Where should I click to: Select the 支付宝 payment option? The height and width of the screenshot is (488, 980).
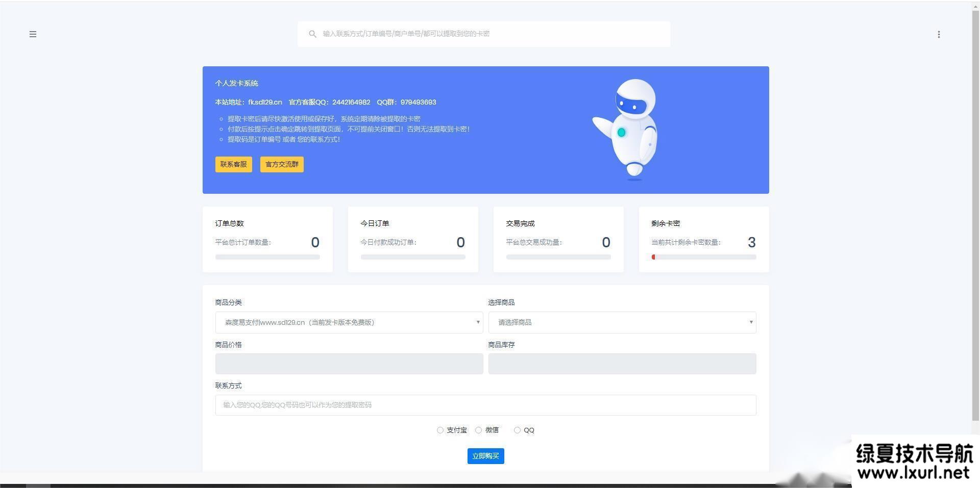click(440, 430)
